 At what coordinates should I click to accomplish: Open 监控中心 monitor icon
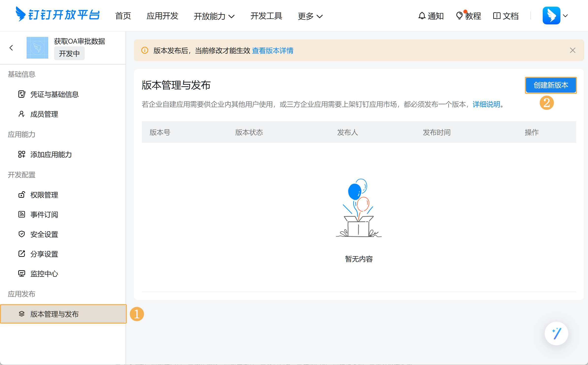tap(22, 273)
